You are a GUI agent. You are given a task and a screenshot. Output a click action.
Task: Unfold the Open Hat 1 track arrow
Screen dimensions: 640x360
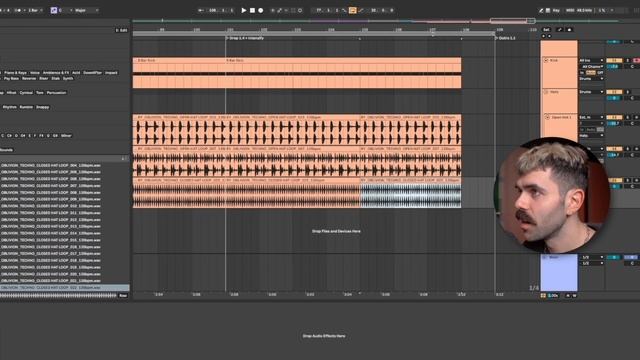pos(547,117)
